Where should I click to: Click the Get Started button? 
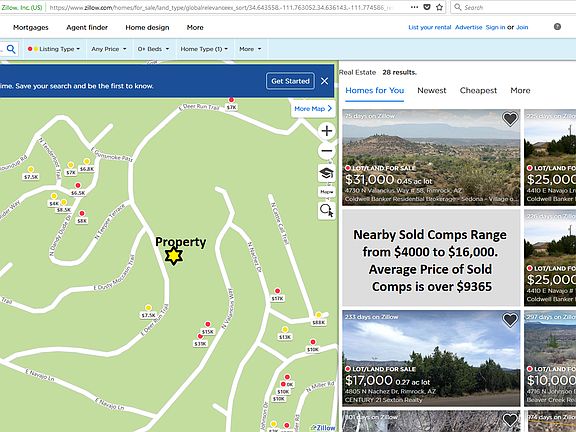click(x=290, y=81)
